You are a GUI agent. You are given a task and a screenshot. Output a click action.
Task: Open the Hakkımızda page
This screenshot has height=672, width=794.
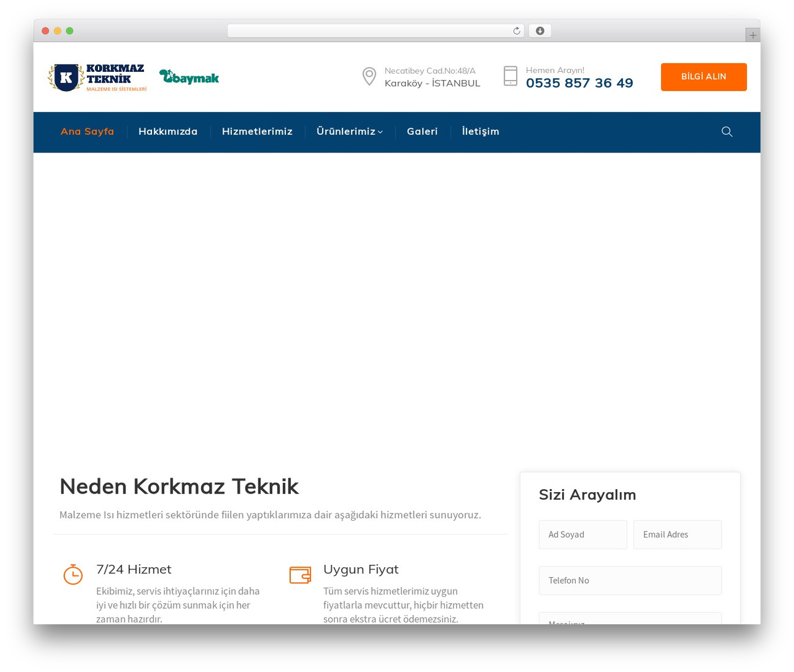168,131
